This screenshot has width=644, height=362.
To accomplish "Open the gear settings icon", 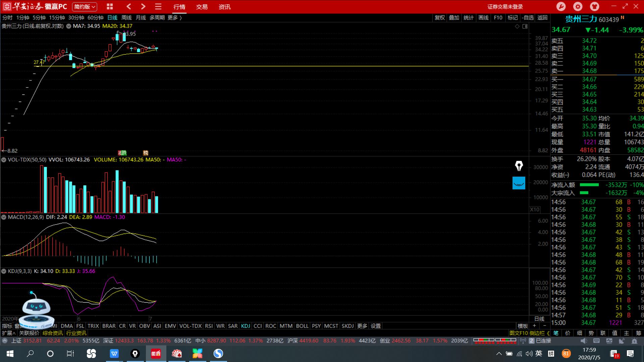I will (x=578, y=6).
